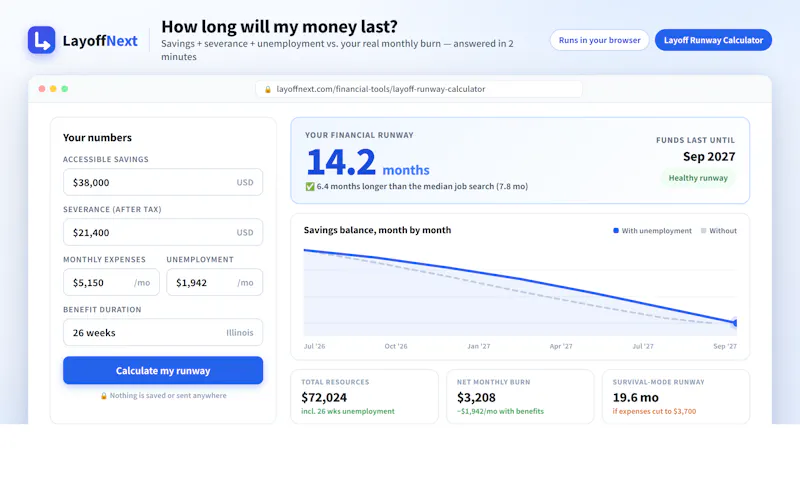Click the Calculate my runway button
The width and height of the screenshot is (800, 479).
coord(163,370)
